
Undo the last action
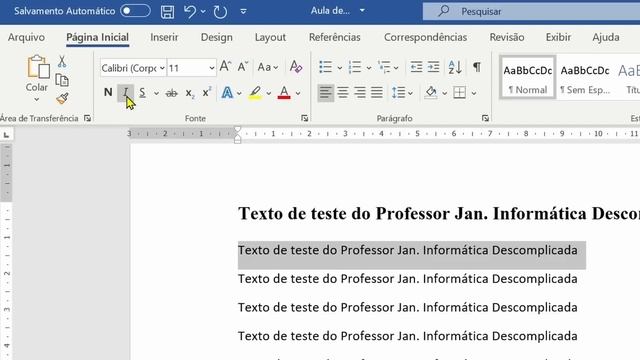click(190, 11)
